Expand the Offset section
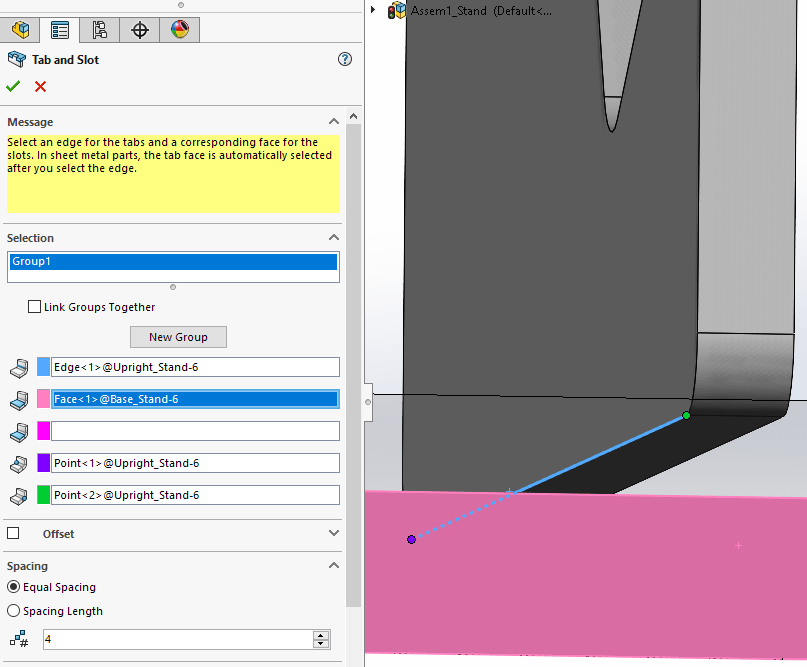Screen dimensions: 807x667 pos(334,534)
